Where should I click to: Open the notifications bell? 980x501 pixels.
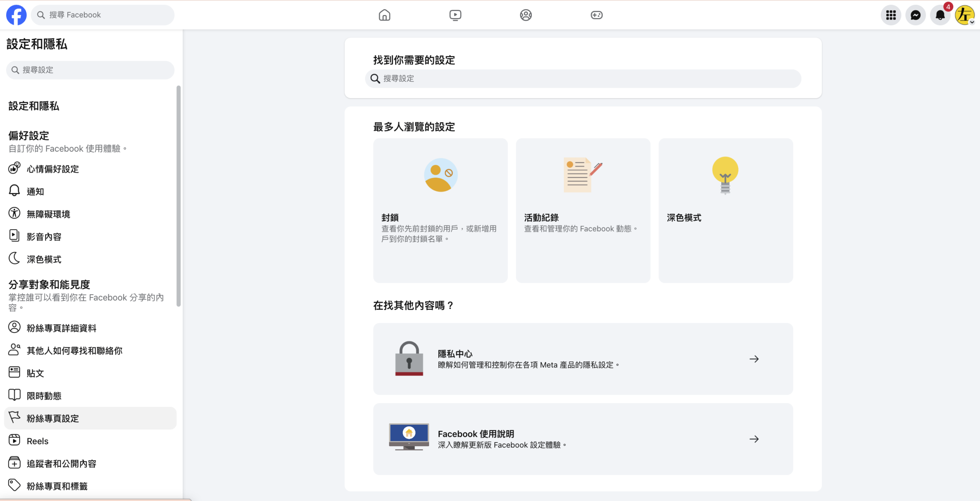940,15
